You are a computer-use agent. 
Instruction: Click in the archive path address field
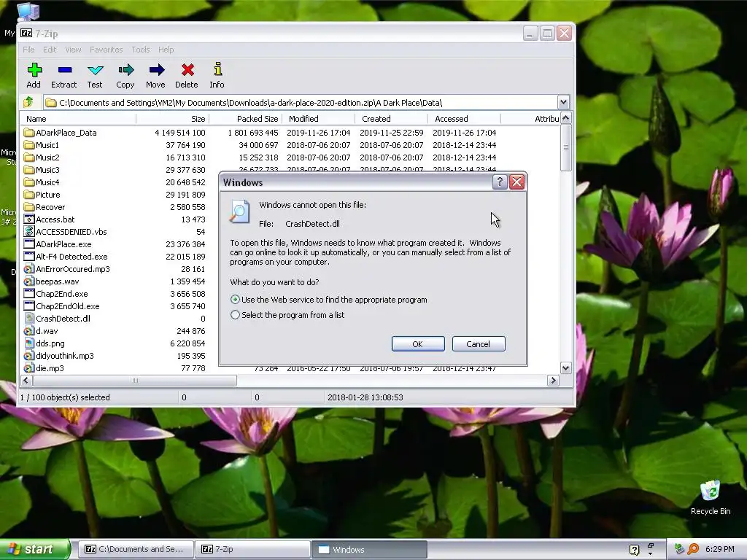pyautogui.click(x=301, y=102)
